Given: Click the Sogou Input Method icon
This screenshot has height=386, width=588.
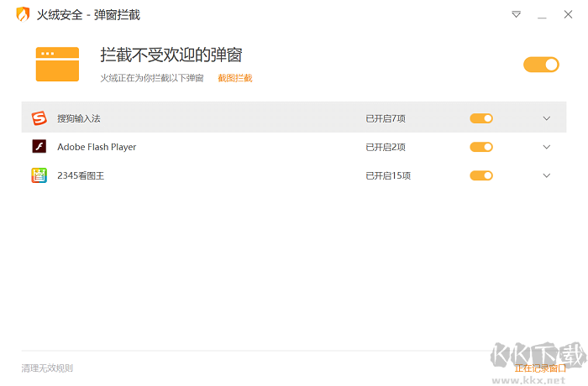Looking at the screenshot, I should coord(39,118).
